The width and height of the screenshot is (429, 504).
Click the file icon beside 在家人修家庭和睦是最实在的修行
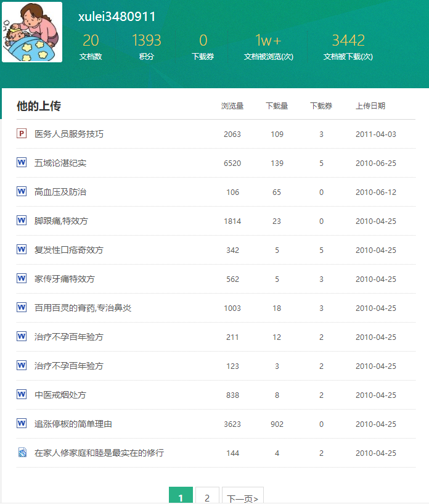pyautogui.click(x=22, y=452)
